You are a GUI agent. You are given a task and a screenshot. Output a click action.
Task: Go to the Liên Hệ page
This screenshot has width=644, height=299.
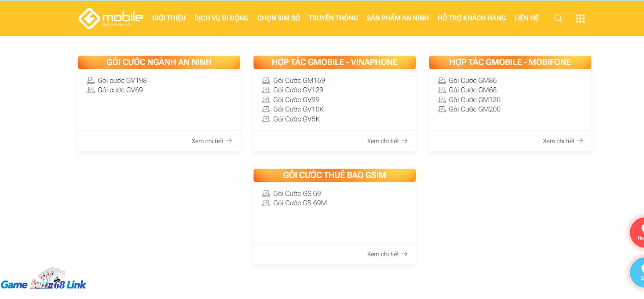click(x=526, y=18)
